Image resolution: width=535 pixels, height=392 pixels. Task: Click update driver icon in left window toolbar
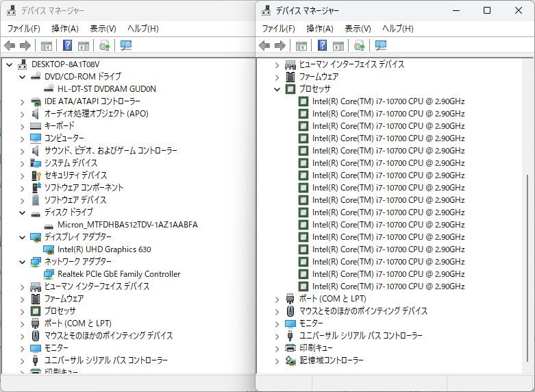pyautogui.click(x=104, y=45)
